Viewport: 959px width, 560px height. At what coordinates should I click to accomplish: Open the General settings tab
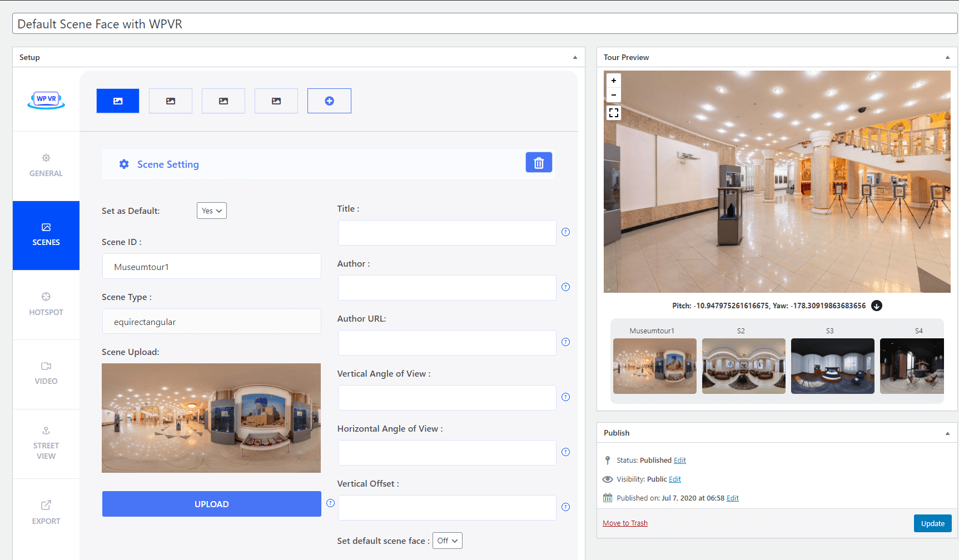(x=46, y=166)
